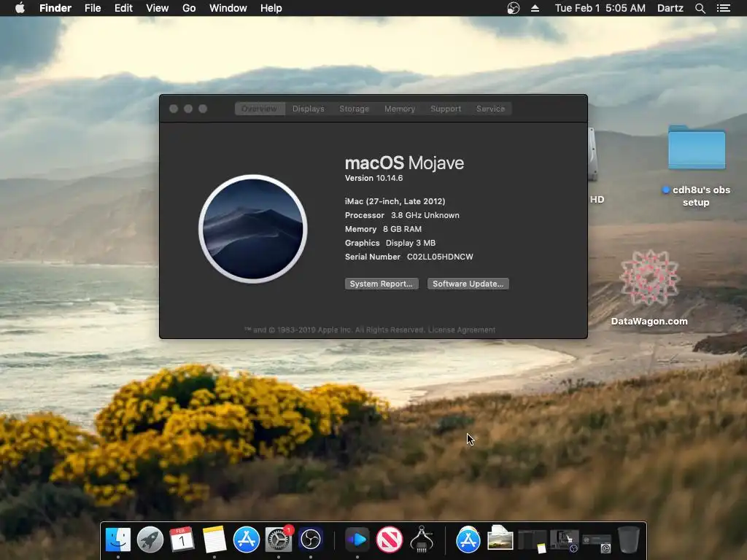747x560 pixels.
Task: Open the Apple menu
Action: click(x=20, y=8)
